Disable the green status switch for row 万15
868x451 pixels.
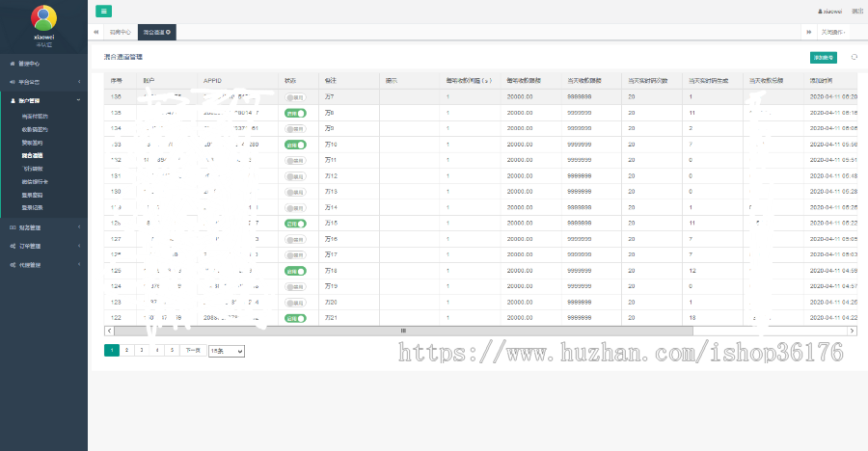coord(295,224)
